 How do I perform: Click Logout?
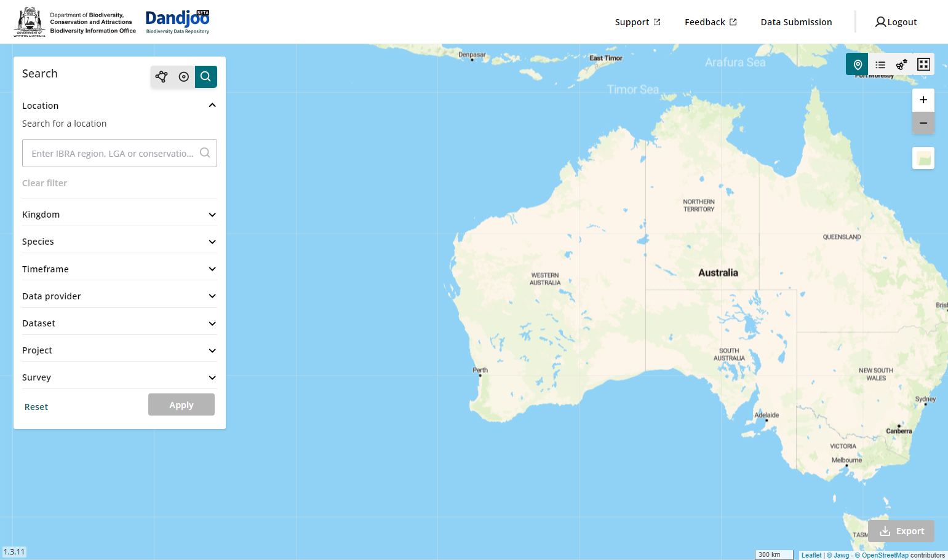click(896, 22)
